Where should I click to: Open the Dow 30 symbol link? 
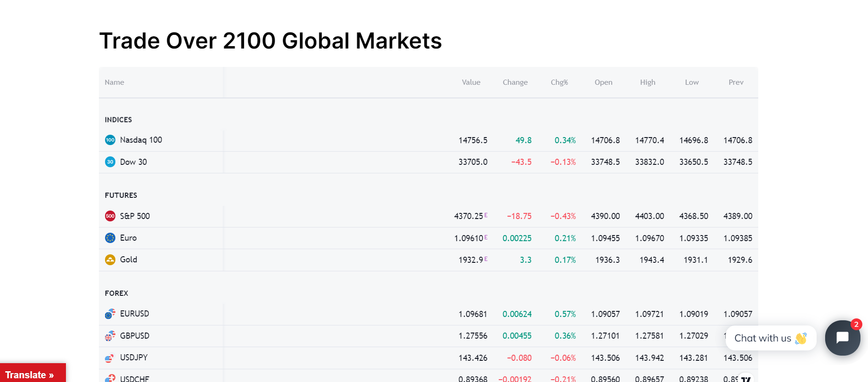pyautogui.click(x=133, y=162)
